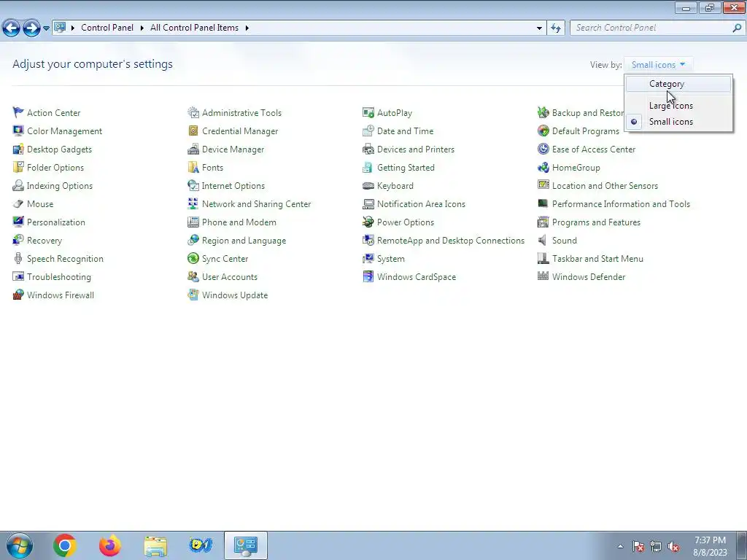747x560 pixels.
Task: Open the recent pages arrow near Forward
Action: tap(46, 28)
